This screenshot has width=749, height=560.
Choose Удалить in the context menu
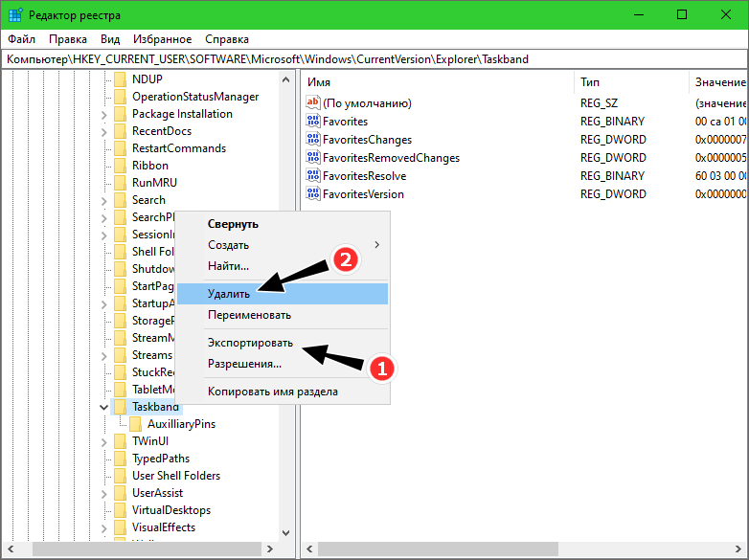(229, 293)
